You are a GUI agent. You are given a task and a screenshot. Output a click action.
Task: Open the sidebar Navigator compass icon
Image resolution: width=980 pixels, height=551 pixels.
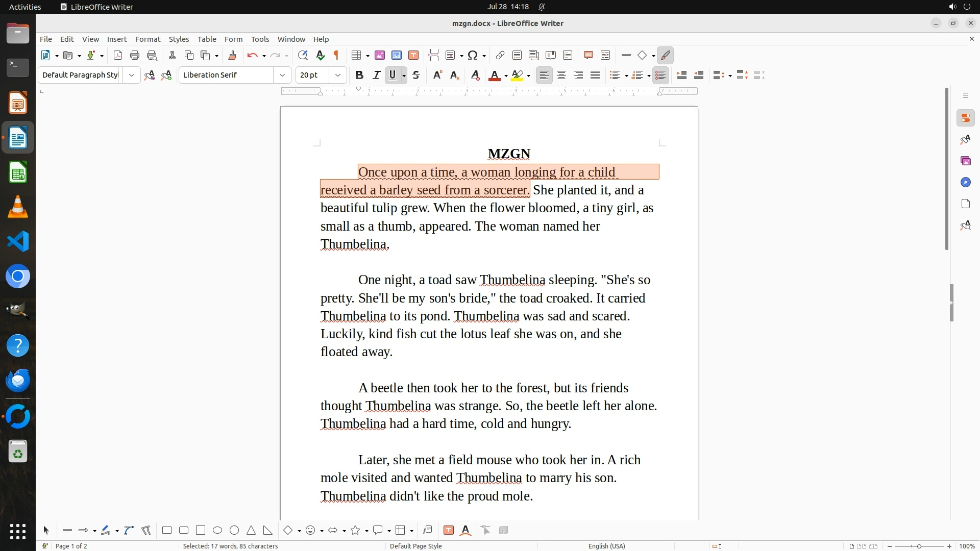pyautogui.click(x=965, y=183)
